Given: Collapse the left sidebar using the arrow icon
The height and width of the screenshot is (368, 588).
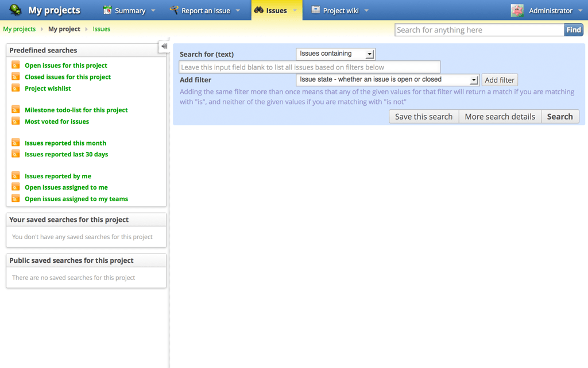Looking at the screenshot, I should (164, 46).
